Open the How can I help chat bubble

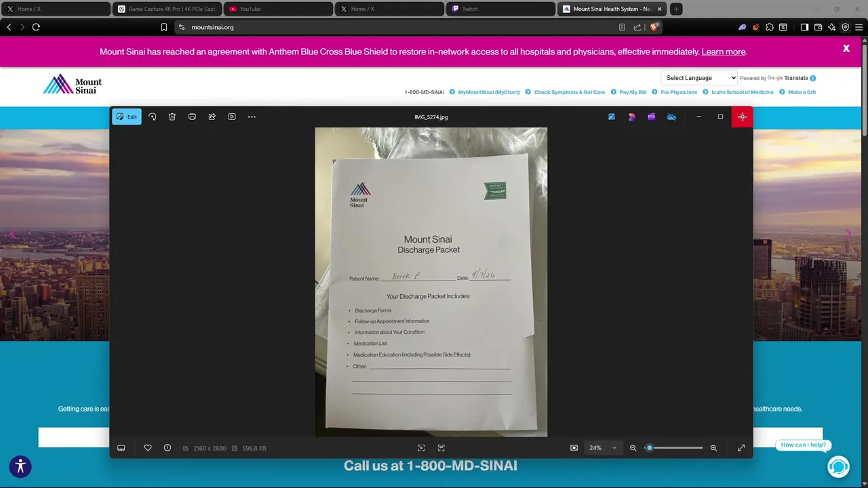803,445
